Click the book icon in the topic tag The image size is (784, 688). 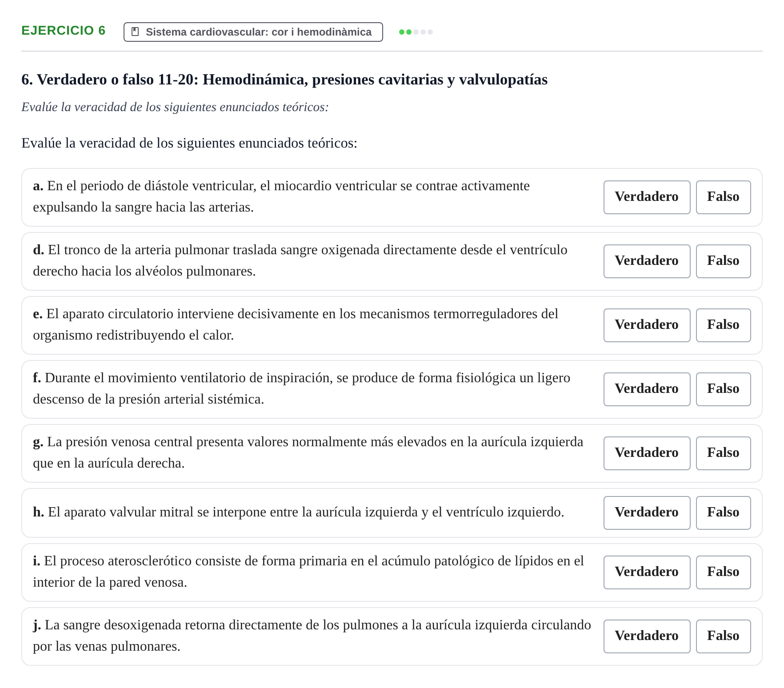point(135,32)
